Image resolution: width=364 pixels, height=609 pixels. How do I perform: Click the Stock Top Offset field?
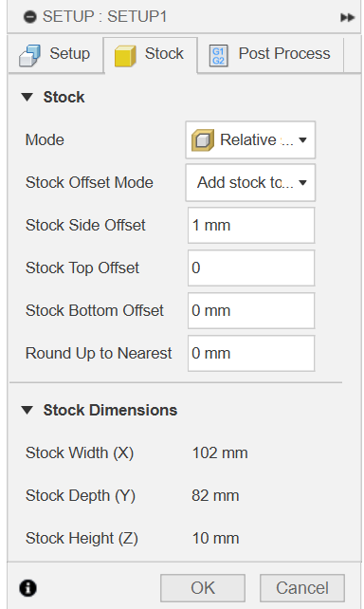[x=251, y=268]
